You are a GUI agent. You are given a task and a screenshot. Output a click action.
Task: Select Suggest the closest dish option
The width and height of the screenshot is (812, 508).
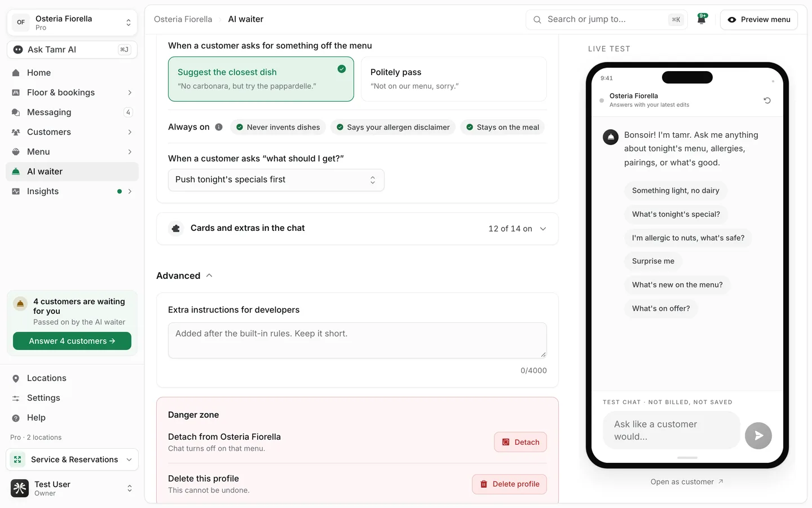tap(261, 79)
